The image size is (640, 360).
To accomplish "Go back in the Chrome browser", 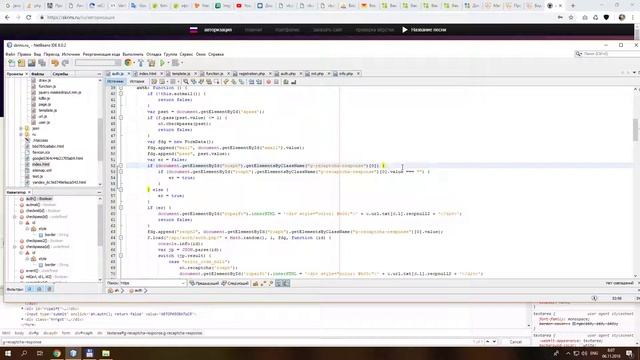I will [7, 18].
